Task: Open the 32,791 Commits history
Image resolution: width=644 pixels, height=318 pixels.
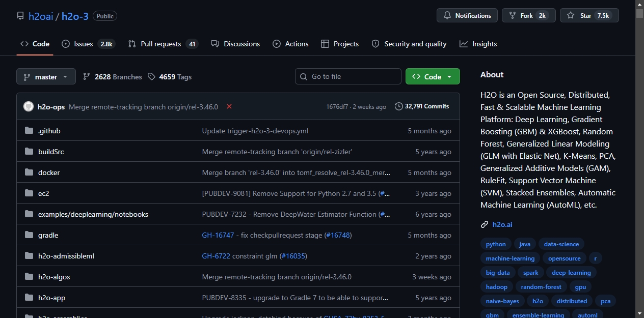Action: click(422, 106)
